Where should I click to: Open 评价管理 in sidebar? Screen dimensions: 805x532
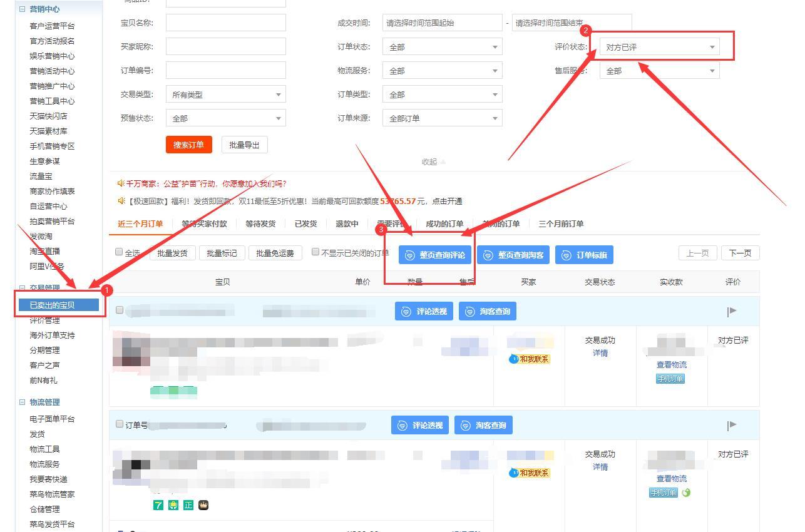[44, 320]
